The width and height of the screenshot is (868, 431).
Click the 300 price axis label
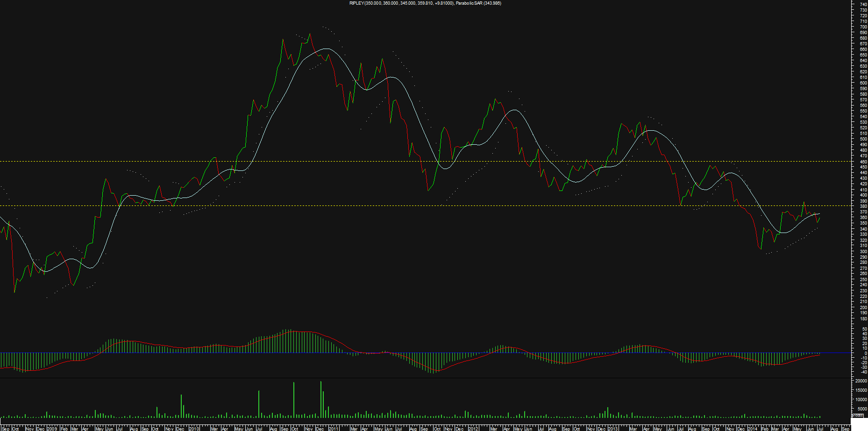coord(863,251)
